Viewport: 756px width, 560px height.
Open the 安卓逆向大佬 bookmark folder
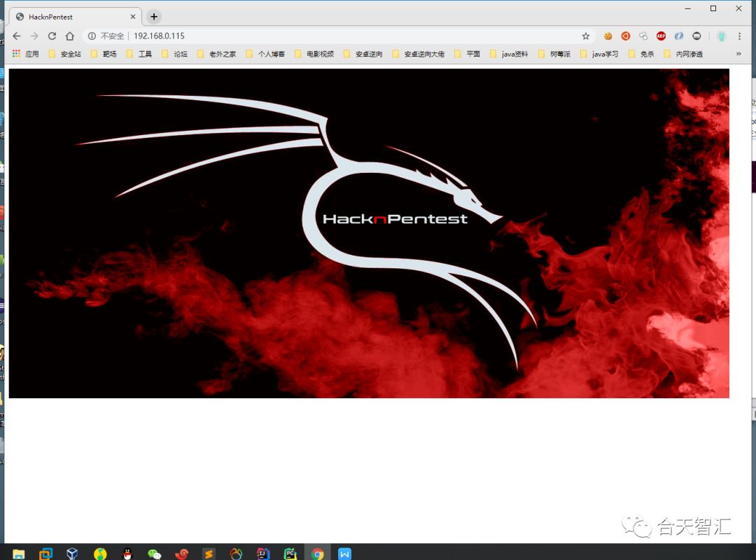419,54
